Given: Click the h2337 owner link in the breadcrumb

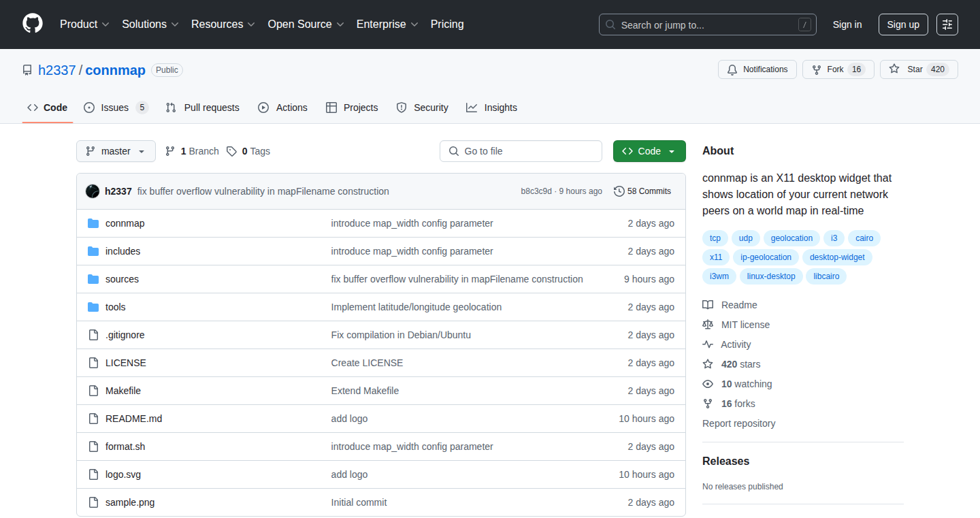Looking at the screenshot, I should pos(57,70).
